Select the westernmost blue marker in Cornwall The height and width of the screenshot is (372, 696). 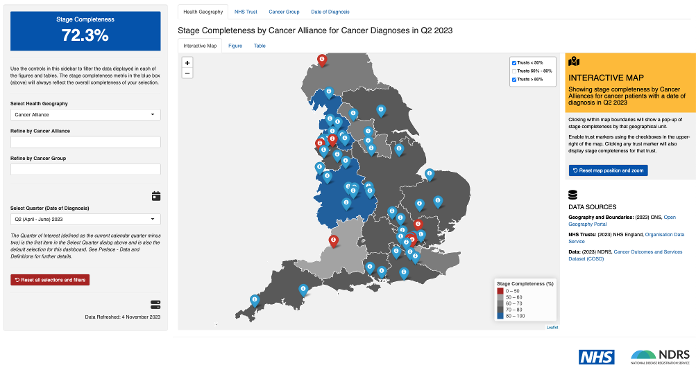[255, 301]
